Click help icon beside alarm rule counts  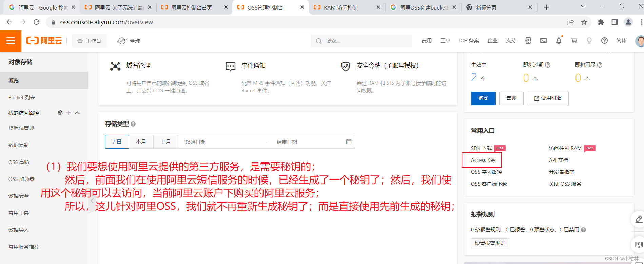583,230
